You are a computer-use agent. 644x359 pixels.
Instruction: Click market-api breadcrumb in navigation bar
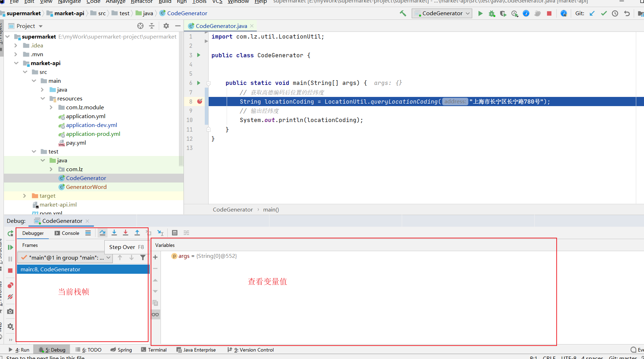tap(69, 13)
